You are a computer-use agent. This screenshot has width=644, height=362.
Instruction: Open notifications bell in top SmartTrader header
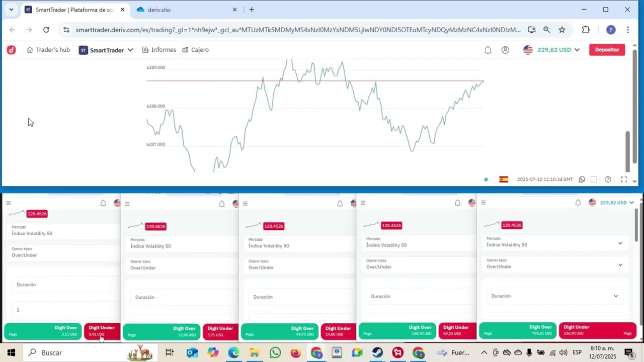488,50
